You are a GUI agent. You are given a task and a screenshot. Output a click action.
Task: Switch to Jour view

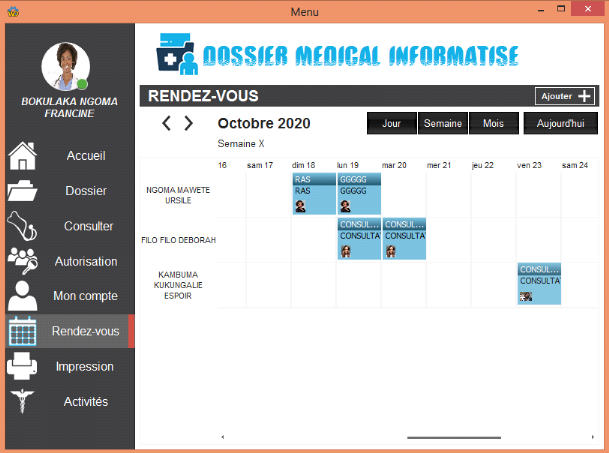[x=392, y=123]
